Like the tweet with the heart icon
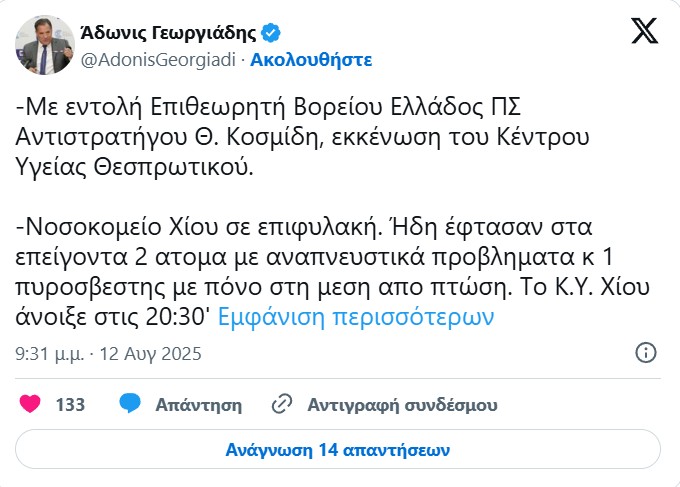 click(31, 405)
